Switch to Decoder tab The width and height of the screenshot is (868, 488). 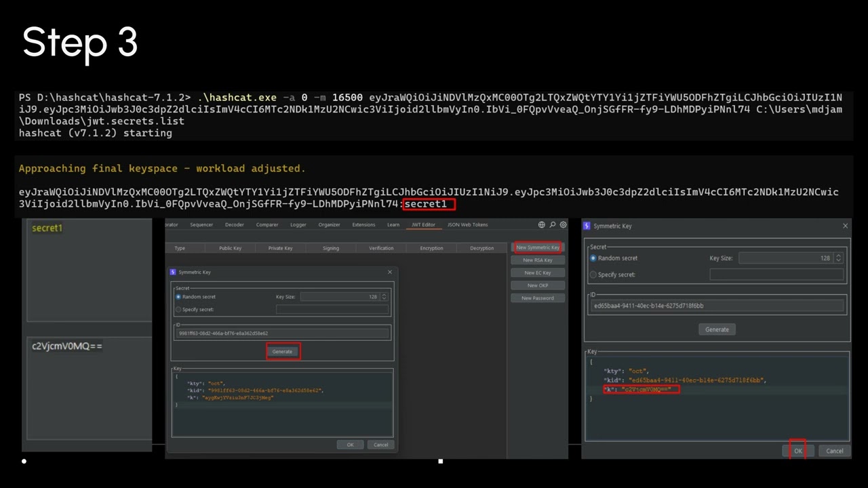pyautogui.click(x=235, y=225)
